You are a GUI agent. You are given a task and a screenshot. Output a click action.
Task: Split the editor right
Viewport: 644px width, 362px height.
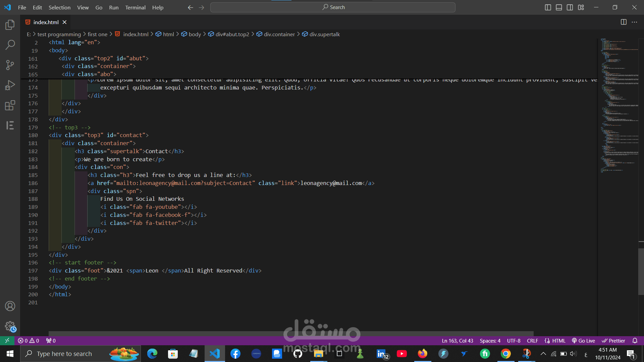coord(624,22)
